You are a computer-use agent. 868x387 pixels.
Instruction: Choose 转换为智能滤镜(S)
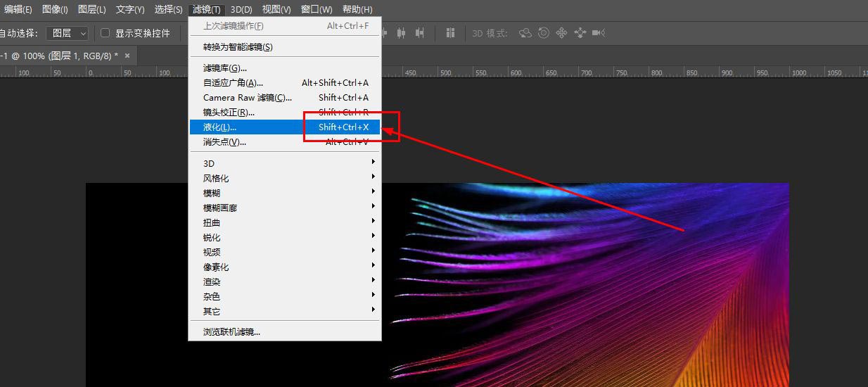tap(285, 47)
